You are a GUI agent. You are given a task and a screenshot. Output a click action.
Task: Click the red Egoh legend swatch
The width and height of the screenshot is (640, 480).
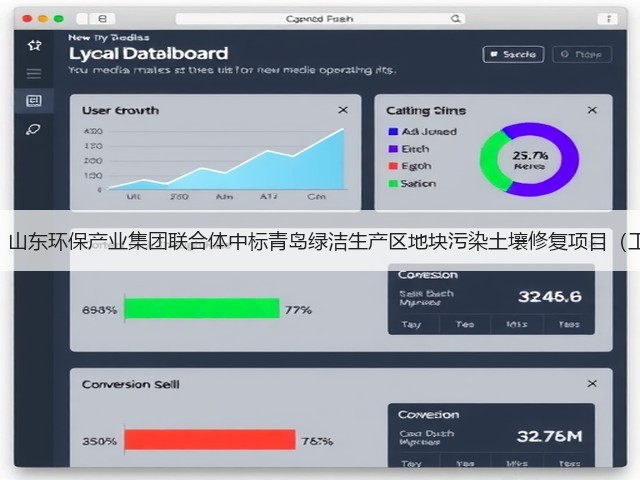[393, 166]
